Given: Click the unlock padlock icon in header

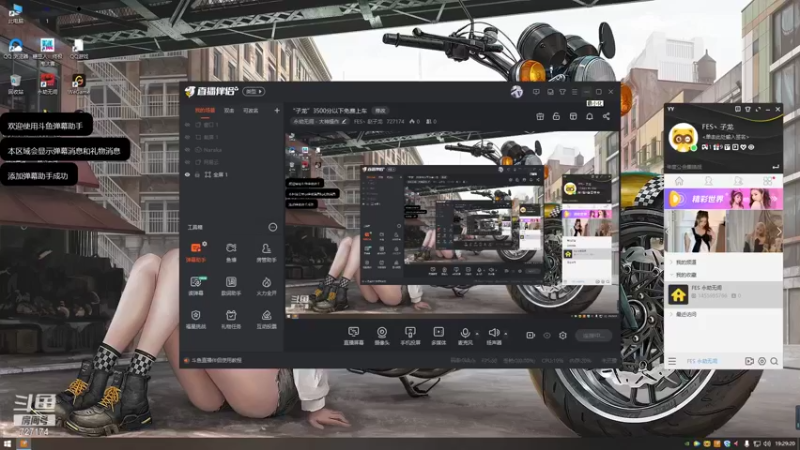Looking at the screenshot, I should tap(556, 116).
